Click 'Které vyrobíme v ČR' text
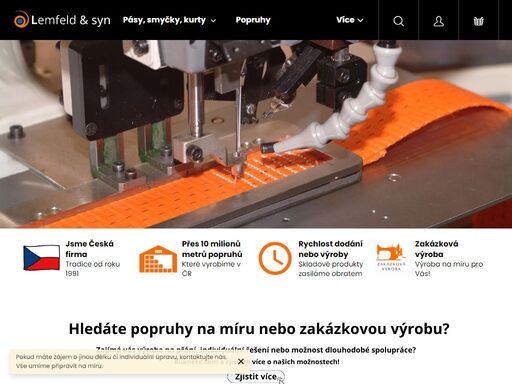The width and height of the screenshot is (512, 384). coord(211,269)
